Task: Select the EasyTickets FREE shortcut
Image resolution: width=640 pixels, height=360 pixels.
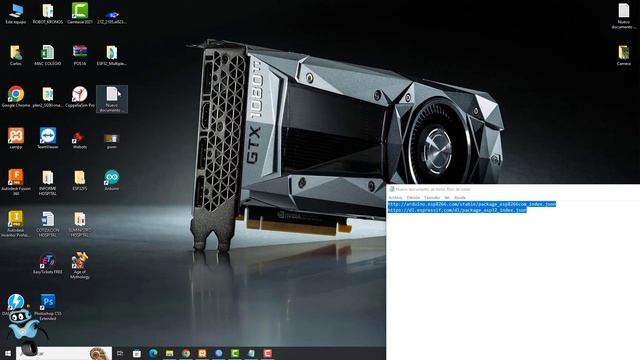Action: coord(48,264)
